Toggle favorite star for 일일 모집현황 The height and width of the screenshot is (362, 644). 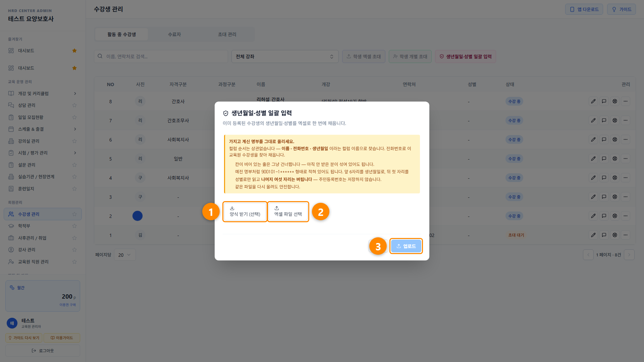[74, 117]
